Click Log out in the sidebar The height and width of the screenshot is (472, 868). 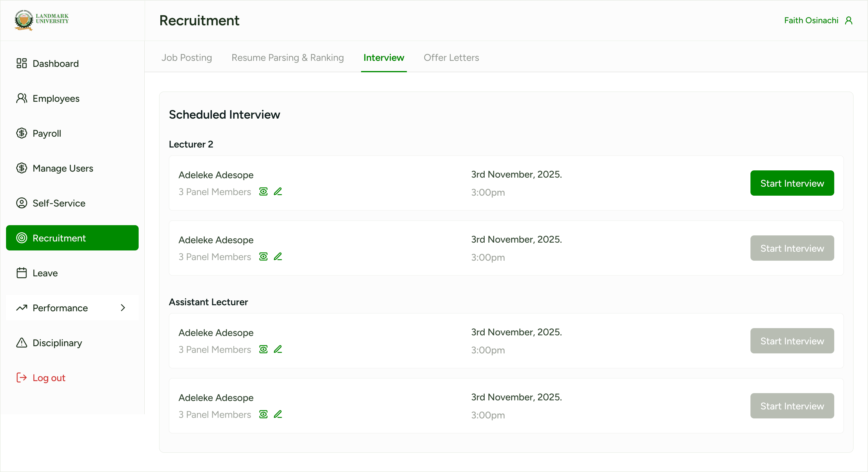point(49,378)
